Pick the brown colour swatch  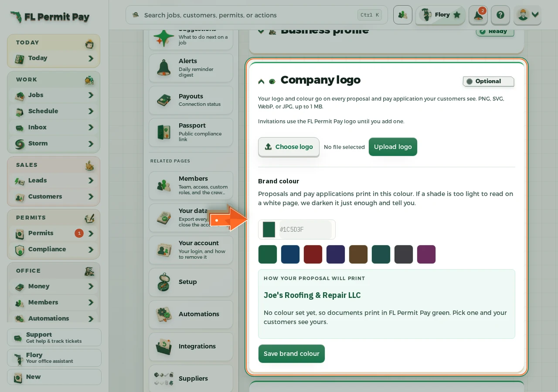coord(358,254)
